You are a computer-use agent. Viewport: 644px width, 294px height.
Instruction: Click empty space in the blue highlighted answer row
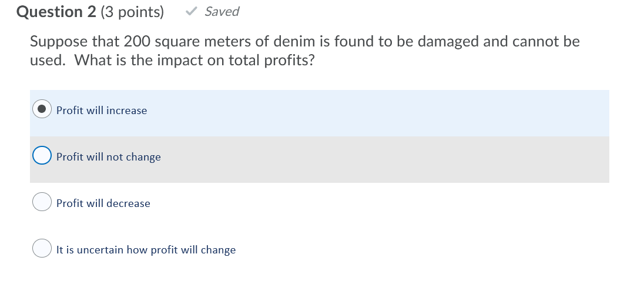click(382, 112)
